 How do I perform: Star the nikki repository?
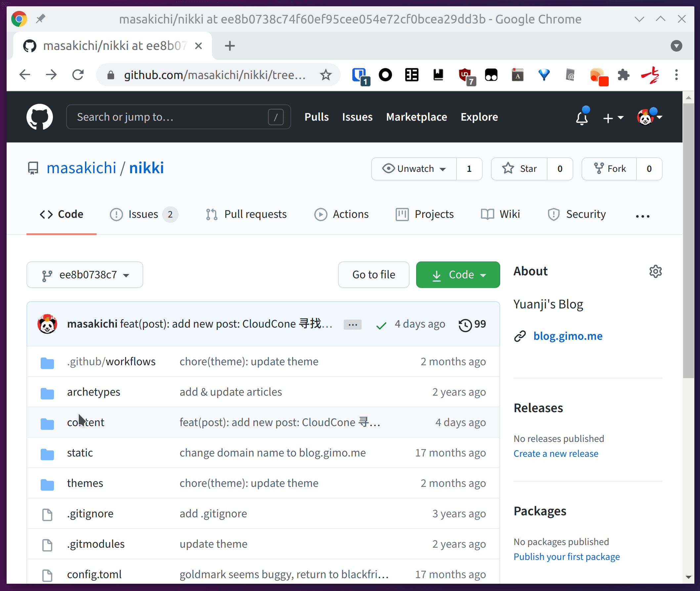[519, 169]
